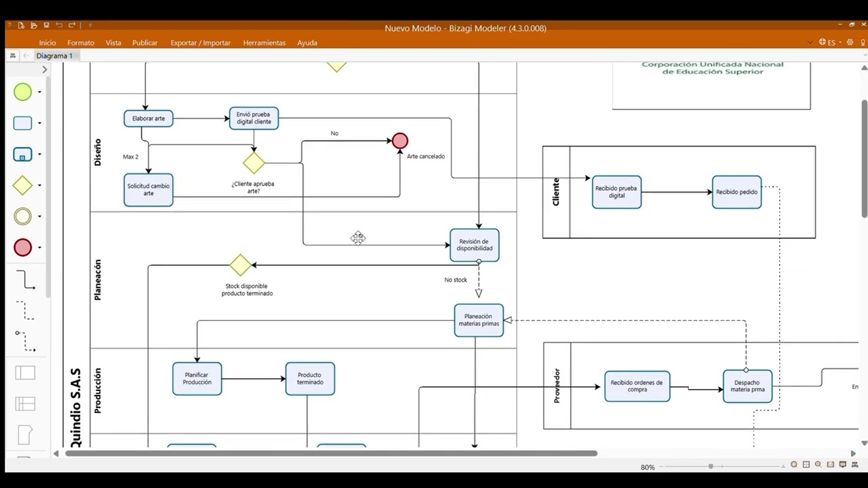Expand the Sub-Process shape options arrow

click(x=39, y=155)
